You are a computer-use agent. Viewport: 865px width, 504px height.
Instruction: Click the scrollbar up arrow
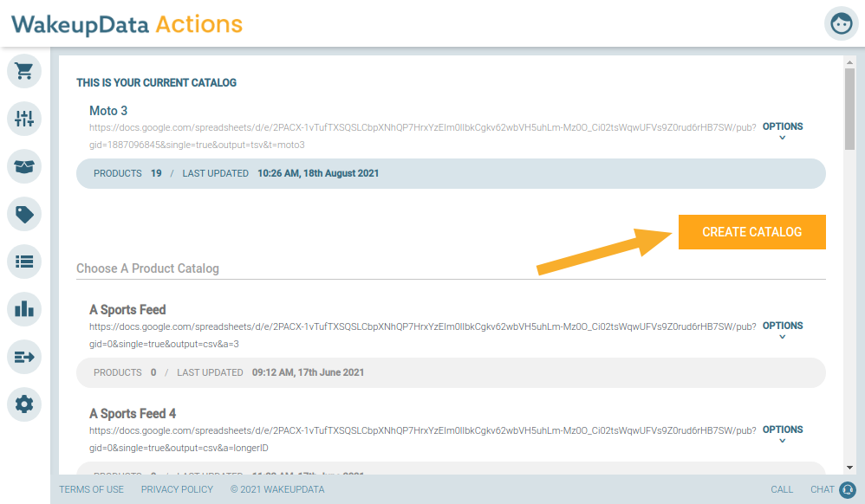(x=849, y=62)
